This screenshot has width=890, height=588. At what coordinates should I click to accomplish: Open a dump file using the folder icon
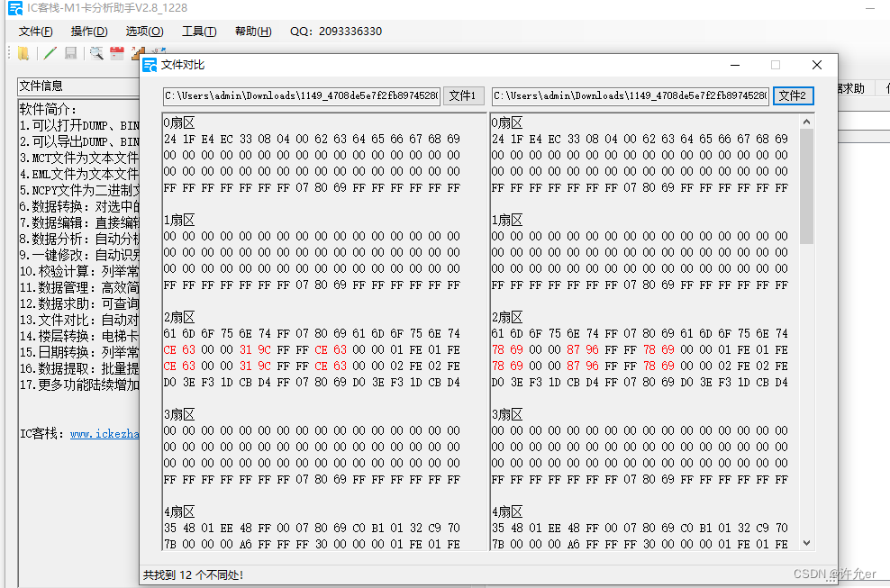point(23,52)
